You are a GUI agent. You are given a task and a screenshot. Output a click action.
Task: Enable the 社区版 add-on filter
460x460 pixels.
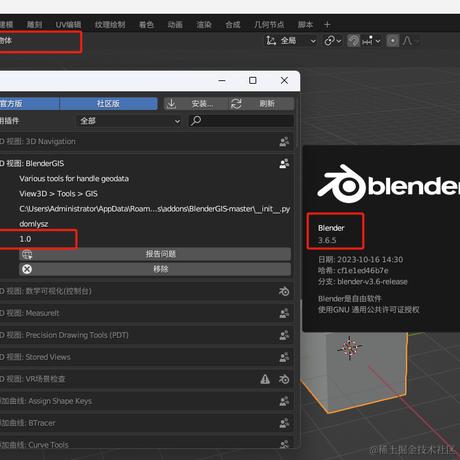tap(108, 104)
